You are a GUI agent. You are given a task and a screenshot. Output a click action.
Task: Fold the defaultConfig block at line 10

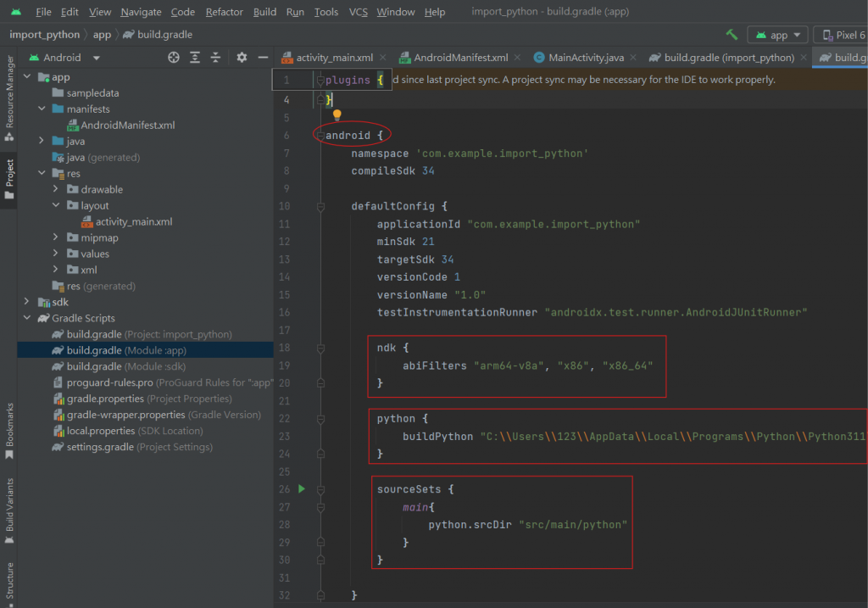click(320, 207)
